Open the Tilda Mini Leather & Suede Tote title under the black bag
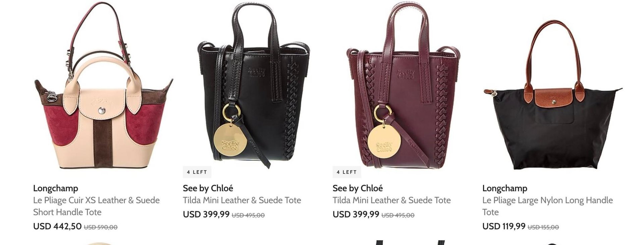 [242, 200]
